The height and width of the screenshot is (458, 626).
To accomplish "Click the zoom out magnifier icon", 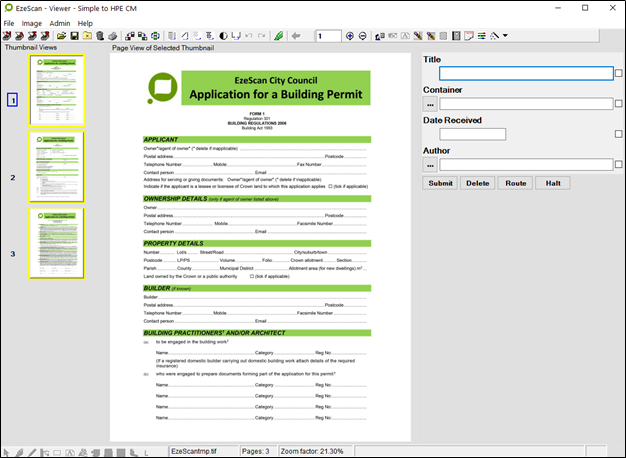I will pyautogui.click(x=363, y=36).
